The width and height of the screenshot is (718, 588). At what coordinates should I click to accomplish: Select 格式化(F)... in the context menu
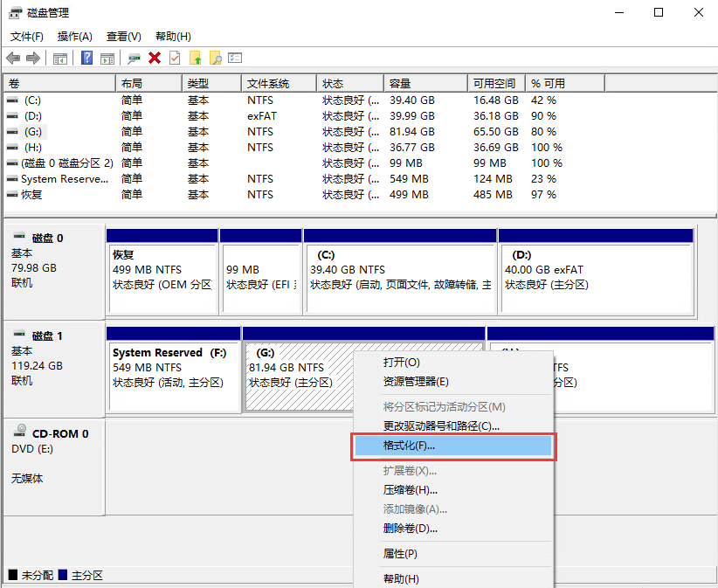tap(452, 446)
